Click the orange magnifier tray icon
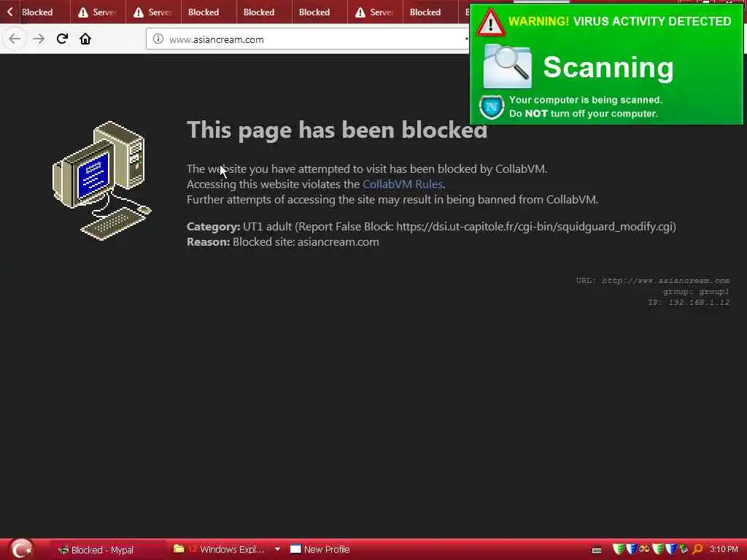This screenshot has width=747, height=560. (x=698, y=549)
